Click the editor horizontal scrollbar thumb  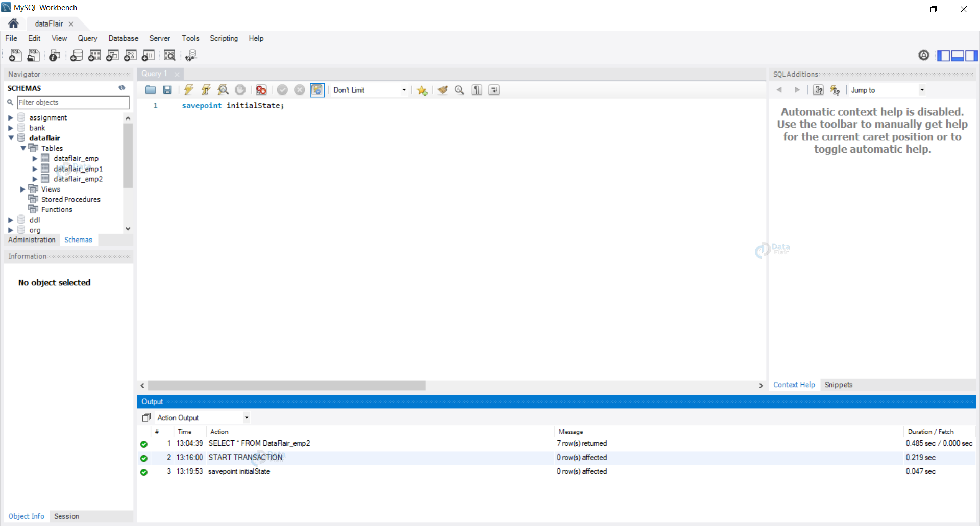click(286, 386)
